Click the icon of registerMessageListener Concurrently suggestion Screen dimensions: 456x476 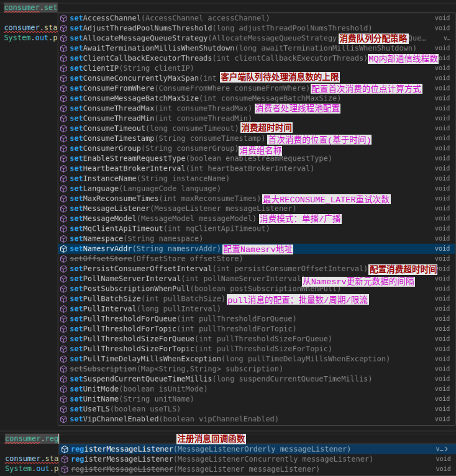(64, 459)
